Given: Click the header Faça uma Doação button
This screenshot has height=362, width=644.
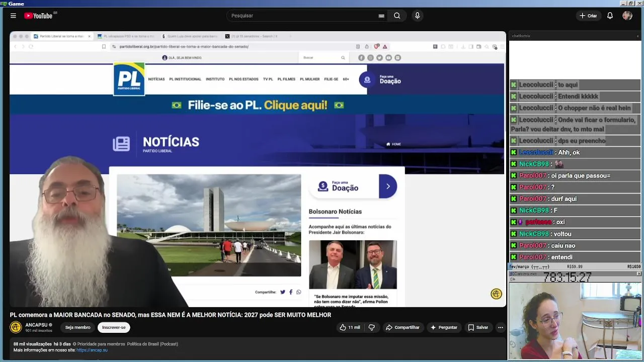Looking at the screenshot, I should 381,79.
